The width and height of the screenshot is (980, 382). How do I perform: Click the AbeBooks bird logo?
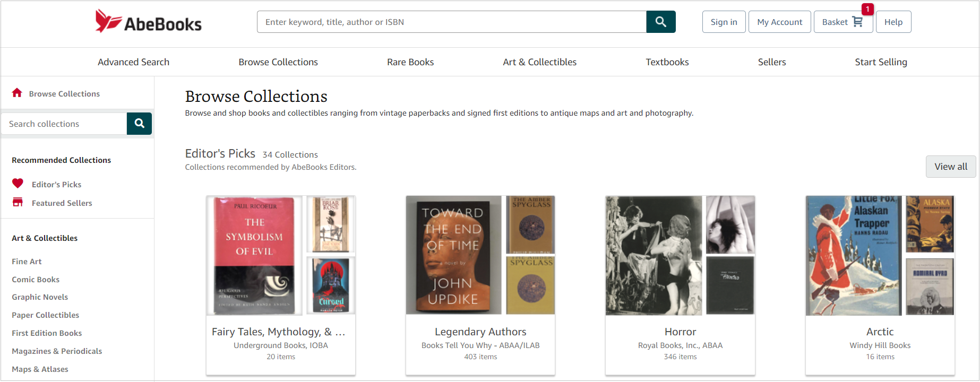108,21
